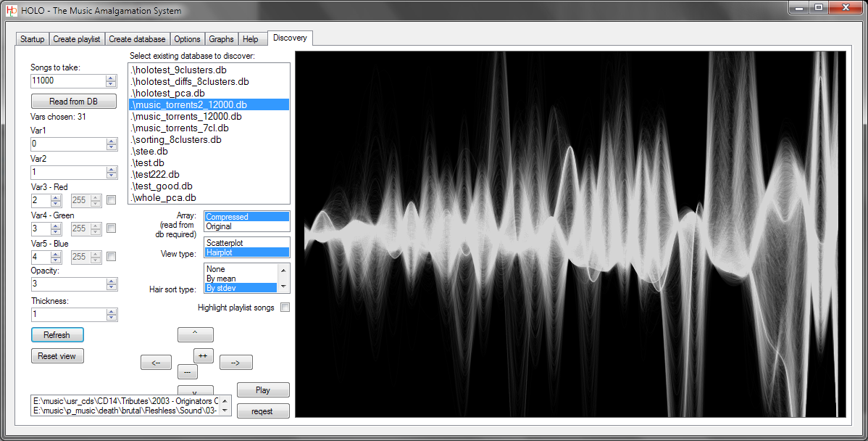The width and height of the screenshot is (868, 441).
Task: Click Read from DB button
Action: 74,102
